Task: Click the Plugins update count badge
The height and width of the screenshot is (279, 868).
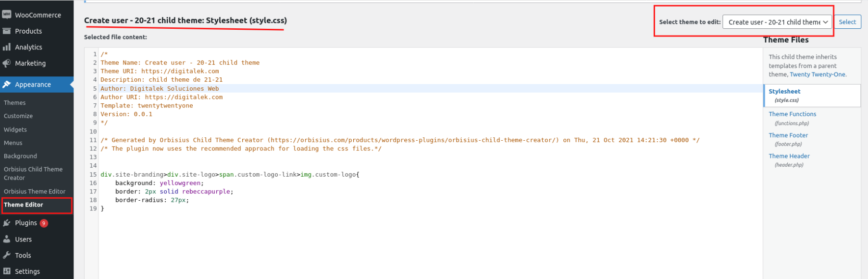Action: click(44, 223)
